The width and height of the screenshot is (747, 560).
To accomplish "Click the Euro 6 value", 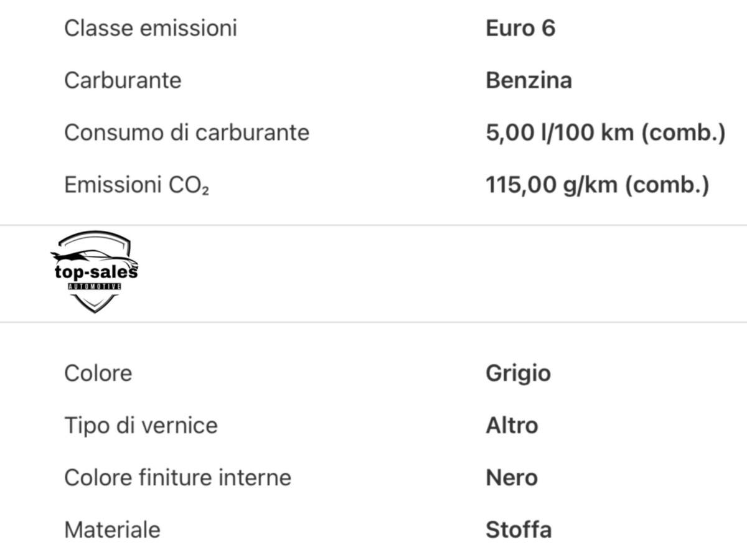I will [520, 28].
